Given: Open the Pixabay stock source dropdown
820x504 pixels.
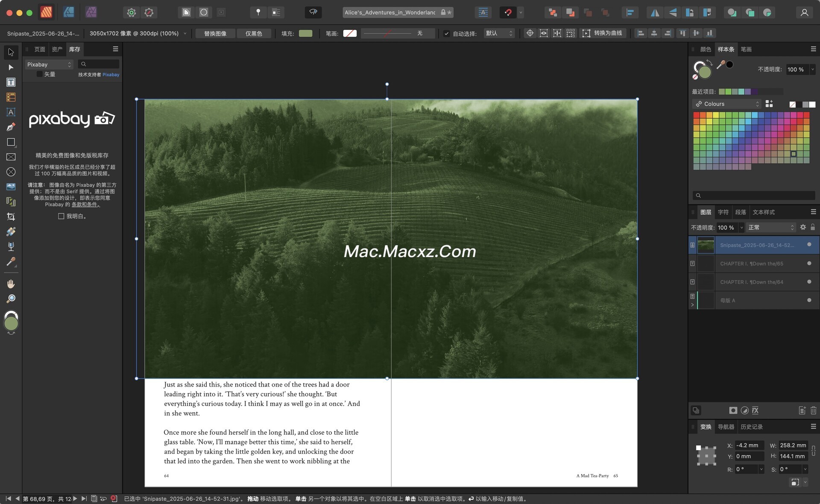Looking at the screenshot, I should pos(49,64).
